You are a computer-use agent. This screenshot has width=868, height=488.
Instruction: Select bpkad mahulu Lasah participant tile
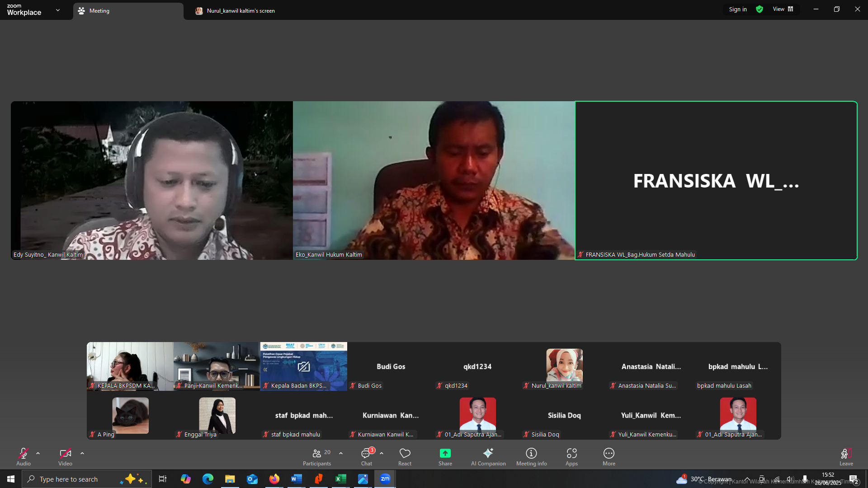coord(738,366)
